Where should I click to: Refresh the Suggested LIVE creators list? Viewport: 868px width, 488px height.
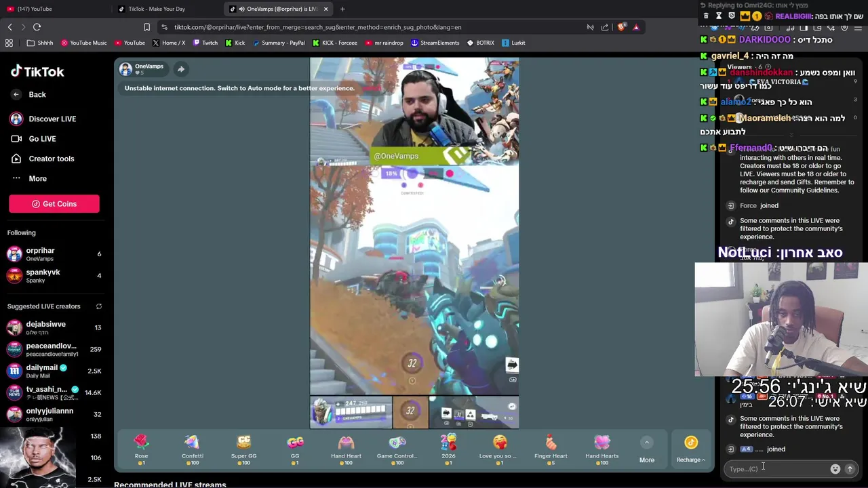pos(98,306)
